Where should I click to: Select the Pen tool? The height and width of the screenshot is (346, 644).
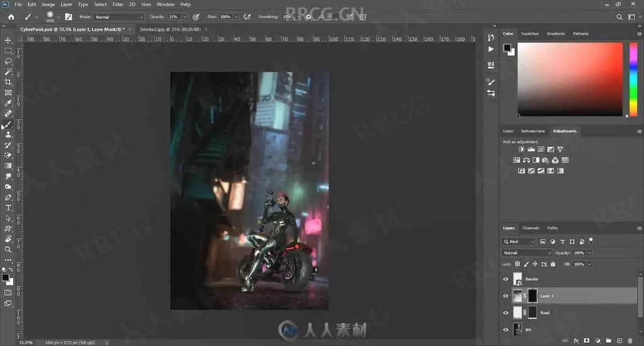tap(8, 197)
